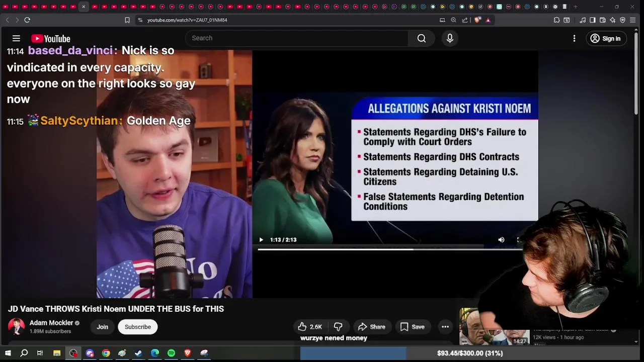Click the $93.45/$300.00 donation goal bar

[469, 353]
